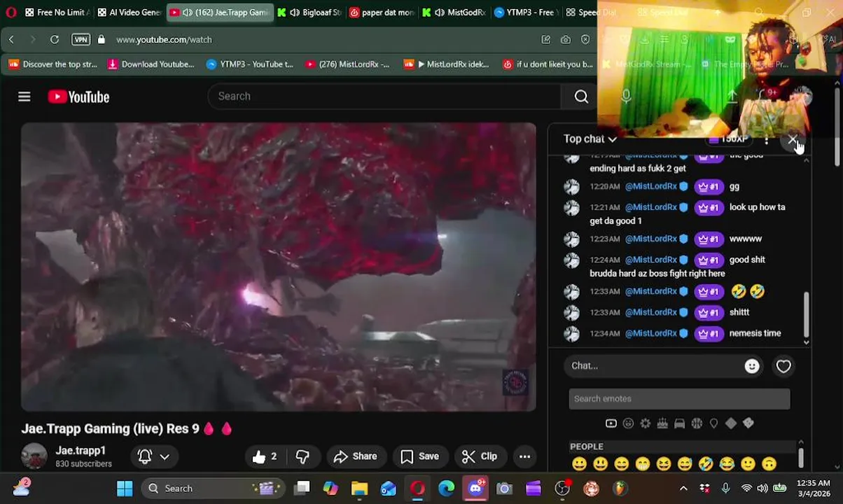Open the Jae.trapp1 channel link

click(81, 450)
